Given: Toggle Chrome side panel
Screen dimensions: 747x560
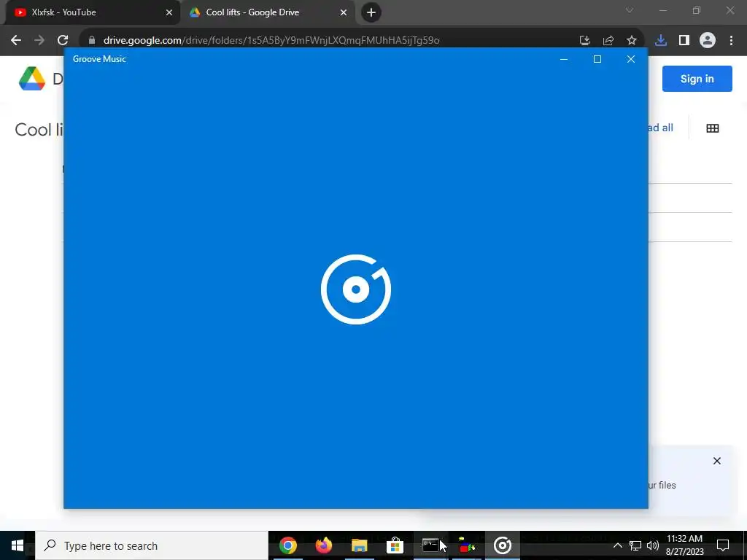Looking at the screenshot, I should pos(684,41).
